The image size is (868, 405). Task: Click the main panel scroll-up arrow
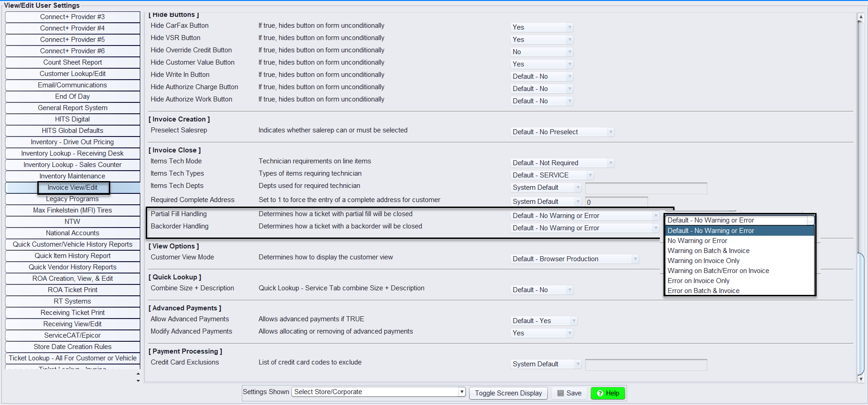[860, 17]
